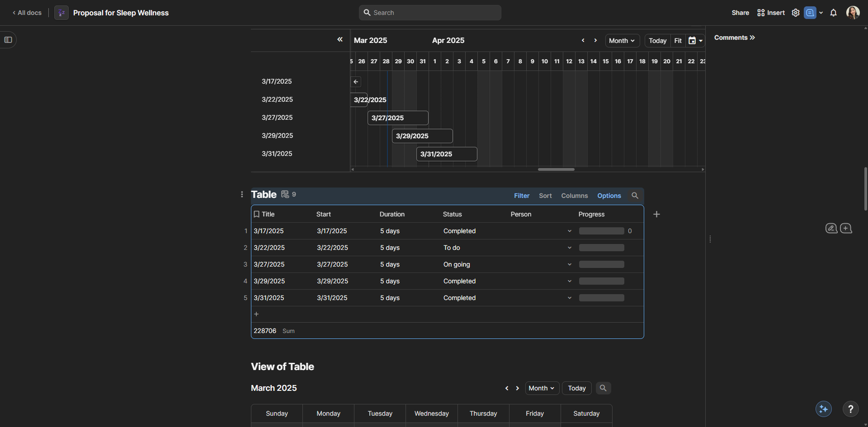This screenshot has height=427, width=868.
Task: Open notifications bell icon
Action: [833, 13]
